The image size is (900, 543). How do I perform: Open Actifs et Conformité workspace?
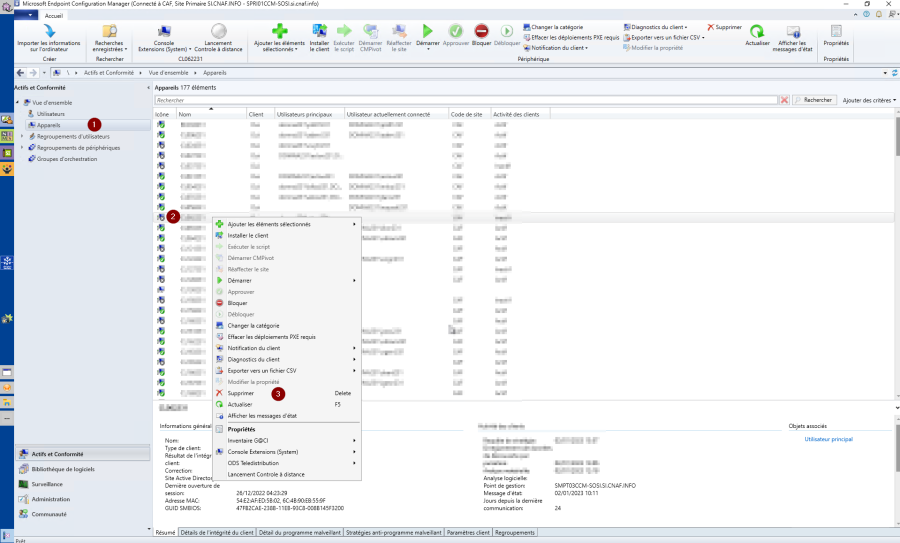pos(83,454)
